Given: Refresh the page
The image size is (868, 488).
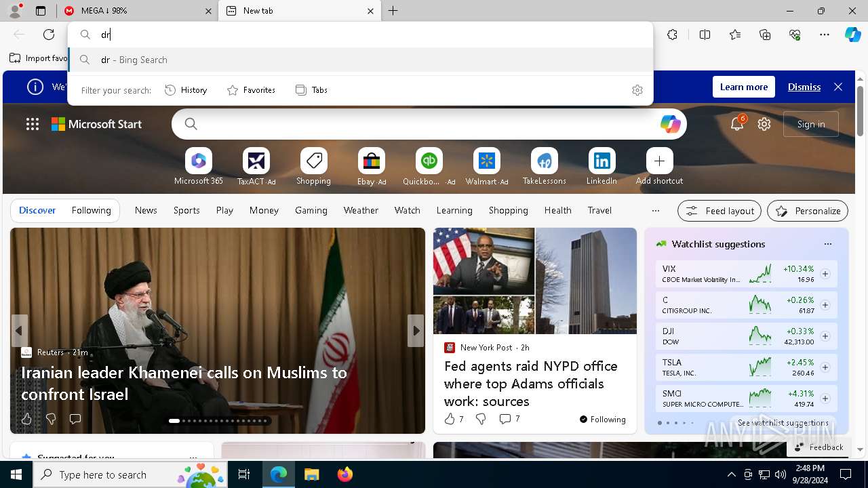Looking at the screenshot, I should [49, 35].
